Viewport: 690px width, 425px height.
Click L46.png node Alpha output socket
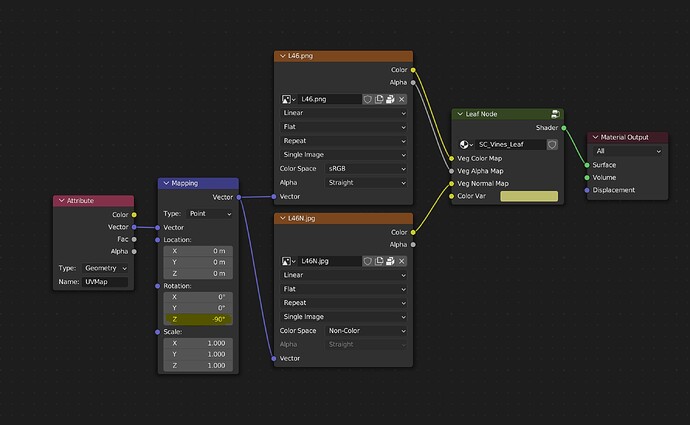click(413, 82)
